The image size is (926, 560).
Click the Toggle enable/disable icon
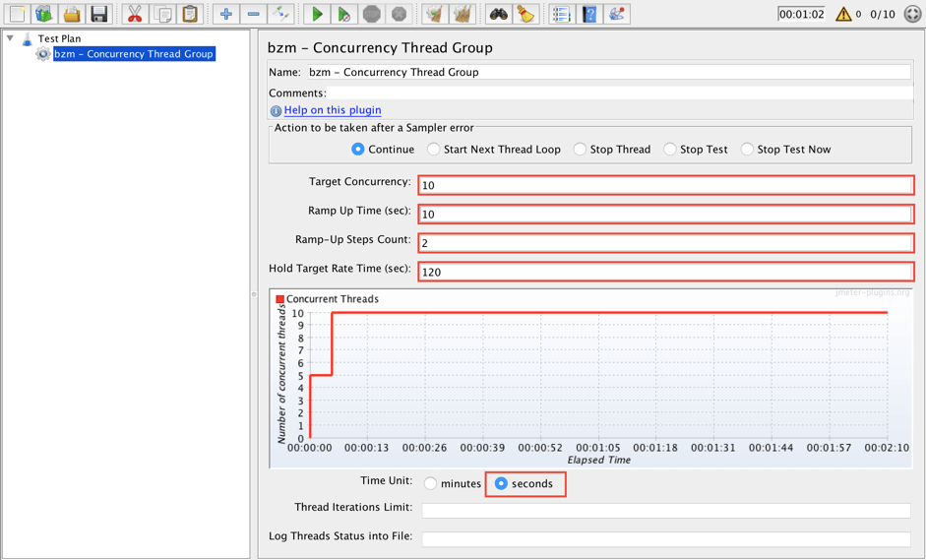tap(280, 14)
